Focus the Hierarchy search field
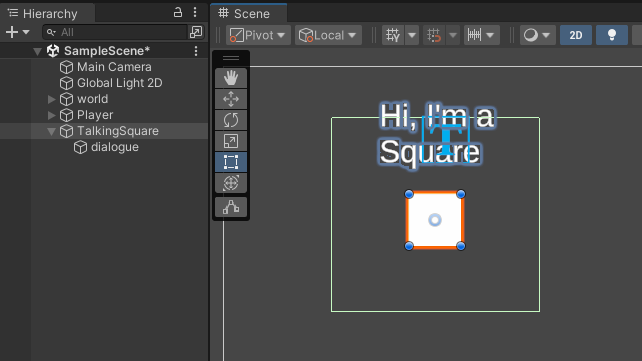 click(115, 32)
